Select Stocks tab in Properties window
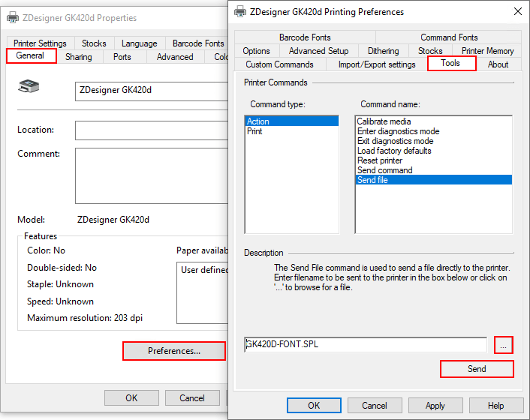The width and height of the screenshot is (530, 420). (x=94, y=43)
